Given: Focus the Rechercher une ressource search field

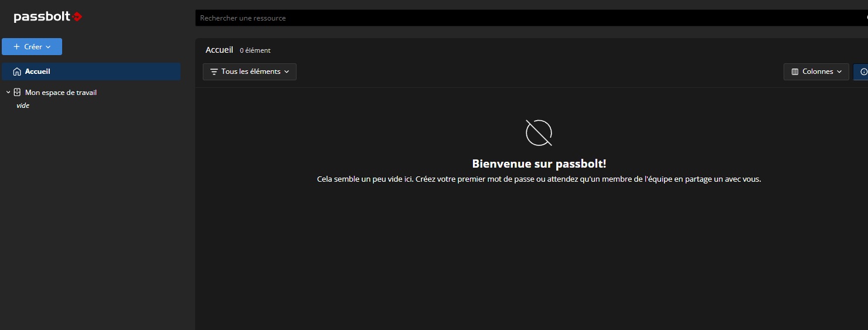Looking at the screenshot, I should click(x=527, y=18).
